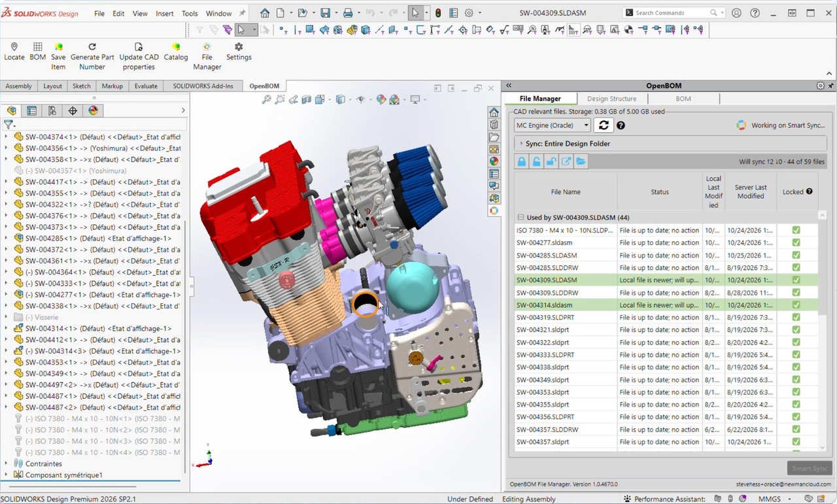Click the blue open folder icon

point(580,161)
